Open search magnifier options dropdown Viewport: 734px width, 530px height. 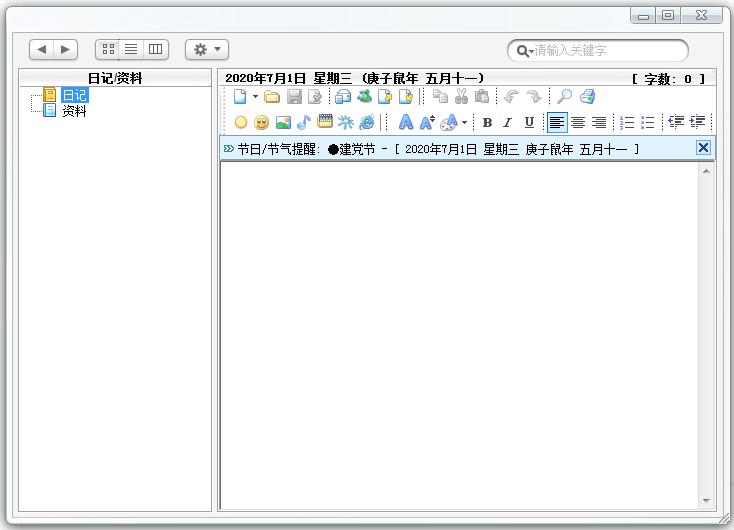(525, 51)
